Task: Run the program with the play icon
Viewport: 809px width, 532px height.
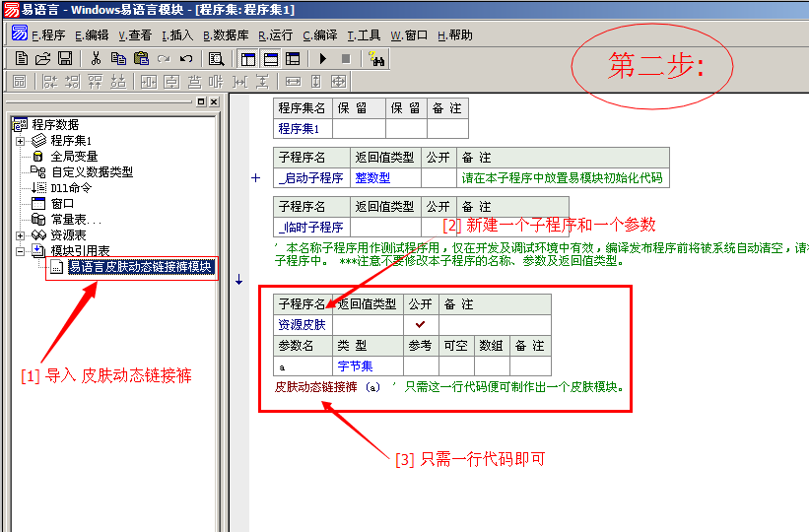Action: pyautogui.click(x=323, y=59)
